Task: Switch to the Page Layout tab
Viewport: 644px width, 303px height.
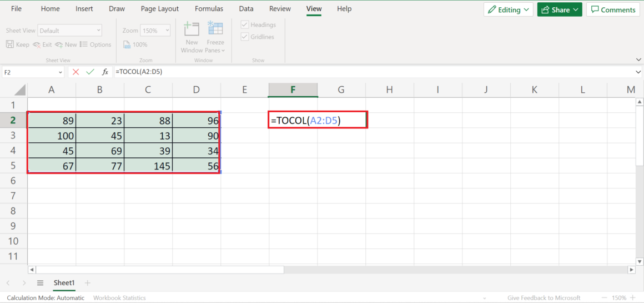Action: click(160, 9)
